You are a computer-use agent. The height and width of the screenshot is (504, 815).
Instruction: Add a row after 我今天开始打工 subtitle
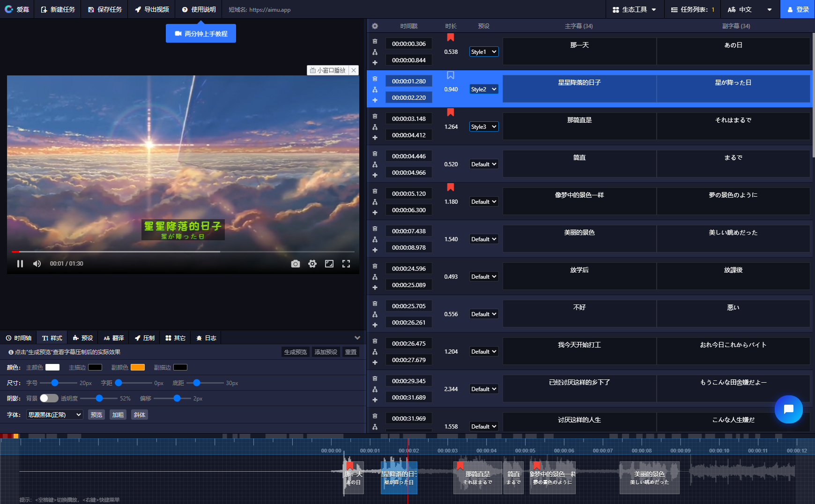(x=375, y=363)
